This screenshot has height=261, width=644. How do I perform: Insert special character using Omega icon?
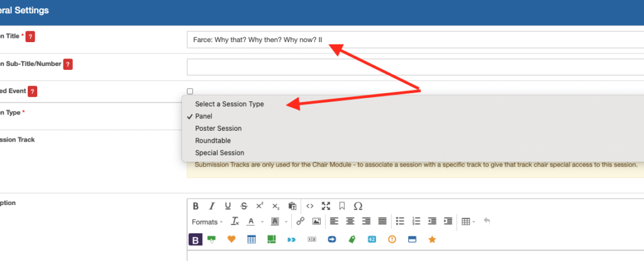click(358, 206)
